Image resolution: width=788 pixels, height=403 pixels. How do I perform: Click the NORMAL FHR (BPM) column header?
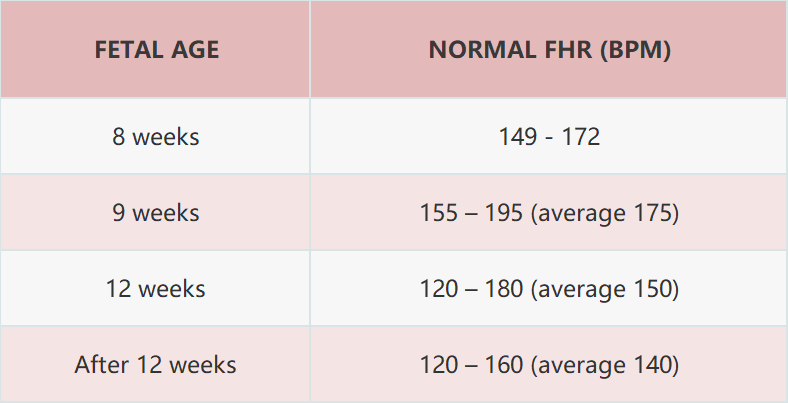tap(549, 49)
